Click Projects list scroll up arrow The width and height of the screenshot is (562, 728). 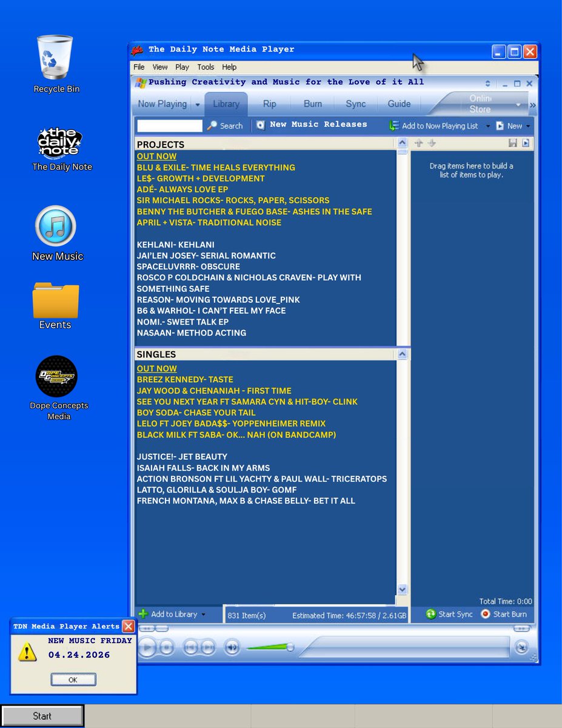[403, 143]
